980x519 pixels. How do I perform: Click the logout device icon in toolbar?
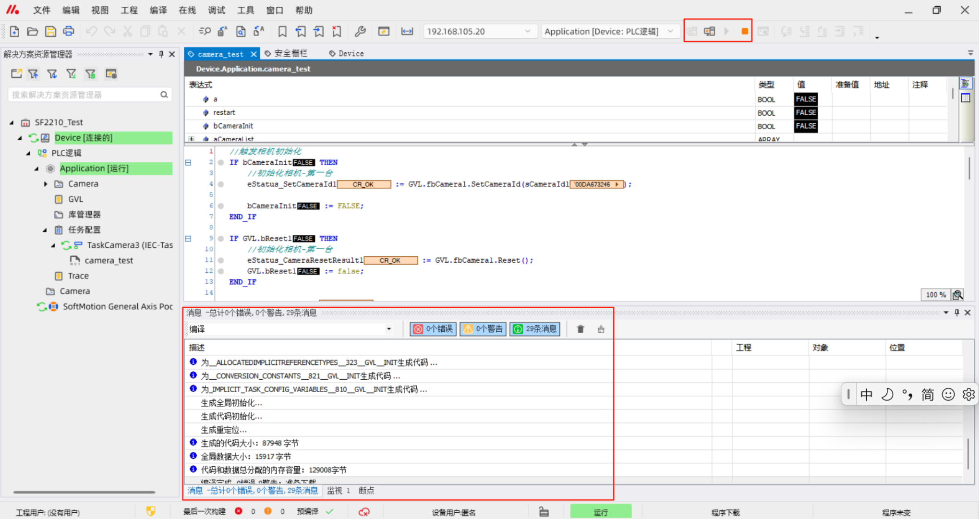pyautogui.click(x=709, y=31)
